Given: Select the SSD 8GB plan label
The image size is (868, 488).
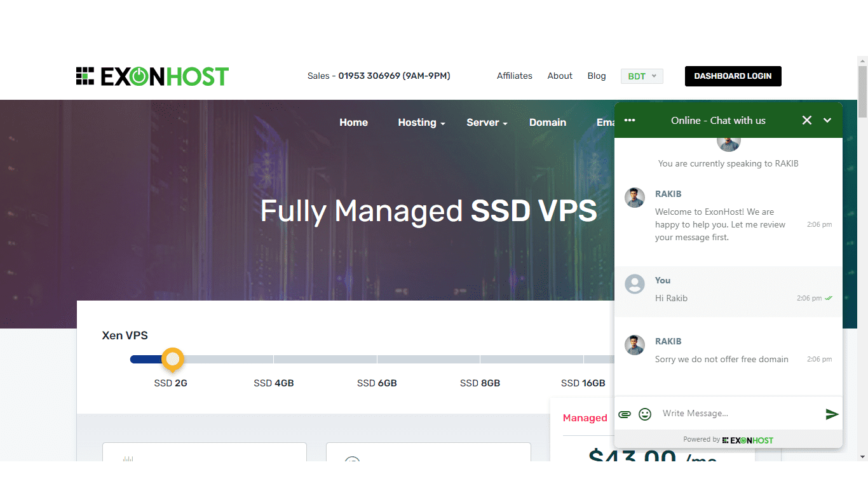Looking at the screenshot, I should coord(480,383).
